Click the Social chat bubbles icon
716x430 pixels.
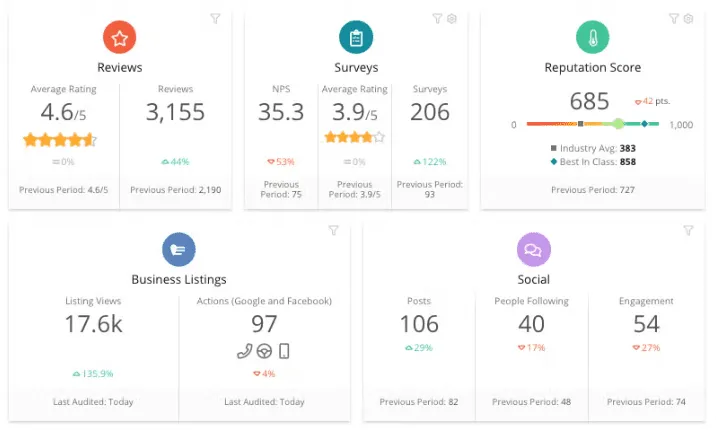coord(533,250)
